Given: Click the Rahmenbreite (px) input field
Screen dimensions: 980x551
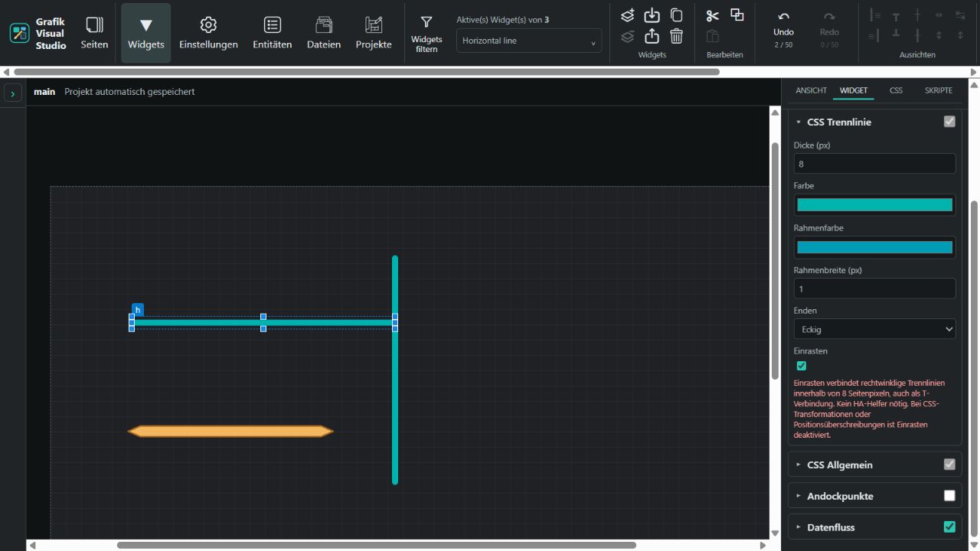Looking at the screenshot, I should point(875,289).
